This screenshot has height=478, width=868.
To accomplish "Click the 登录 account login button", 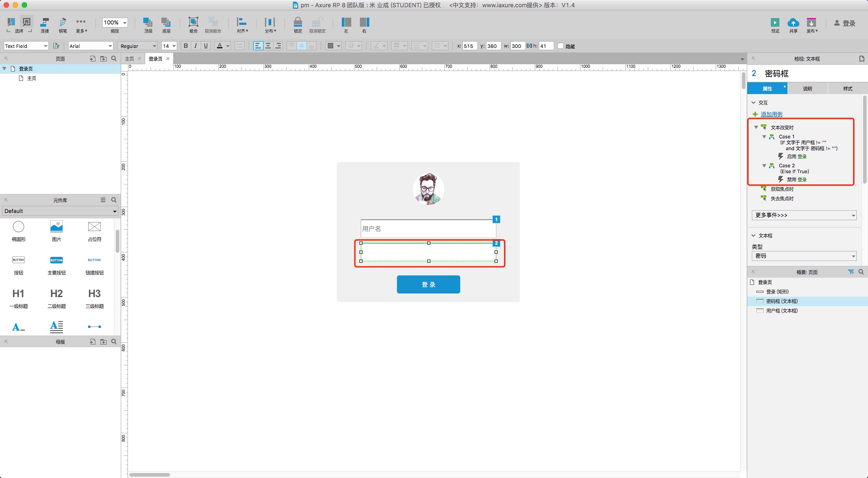I will click(x=845, y=23).
